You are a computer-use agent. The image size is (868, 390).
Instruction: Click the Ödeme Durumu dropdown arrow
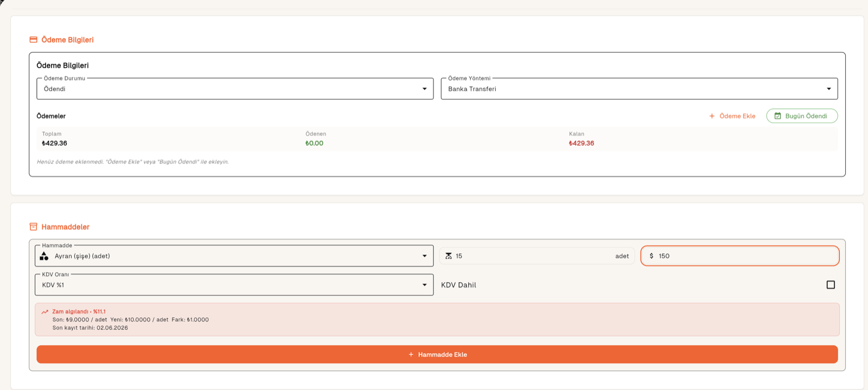pyautogui.click(x=424, y=89)
